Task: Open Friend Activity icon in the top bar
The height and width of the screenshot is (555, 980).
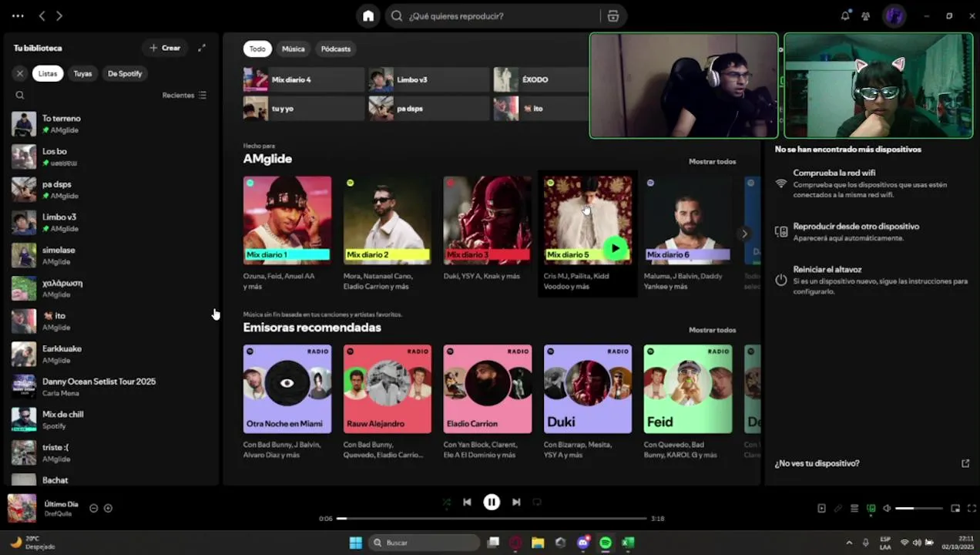Action: coord(866,15)
